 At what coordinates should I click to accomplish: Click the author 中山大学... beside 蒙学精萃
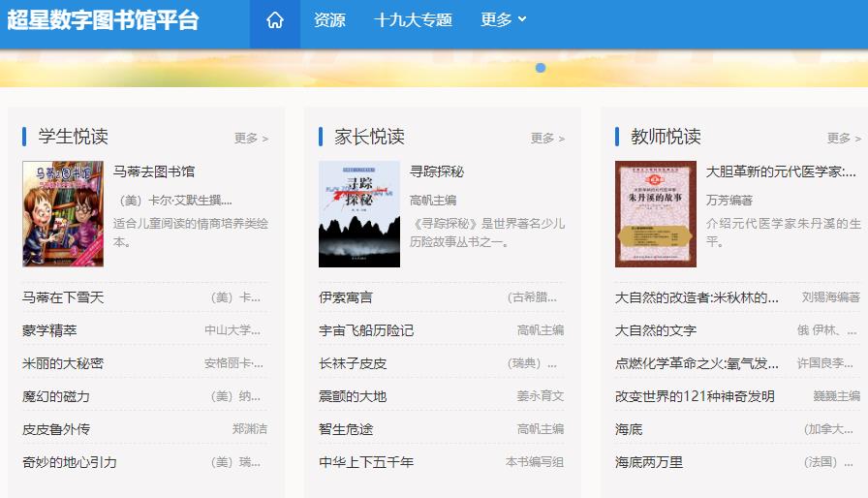point(232,330)
